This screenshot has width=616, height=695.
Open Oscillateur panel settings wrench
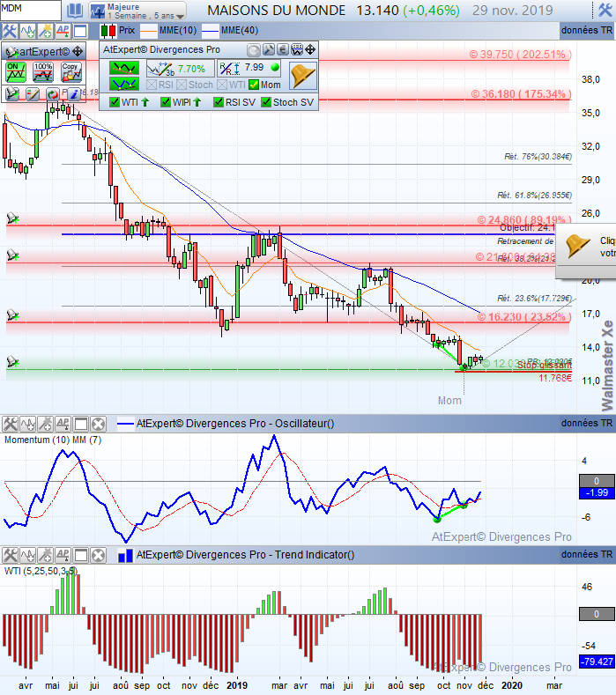[x=10, y=425]
